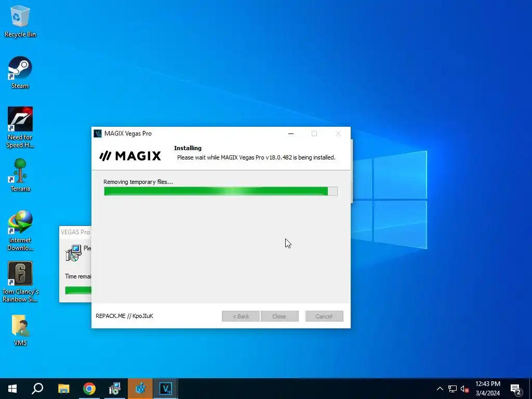Open File Explorer from the taskbar
The width and height of the screenshot is (532, 399).
tap(63, 389)
